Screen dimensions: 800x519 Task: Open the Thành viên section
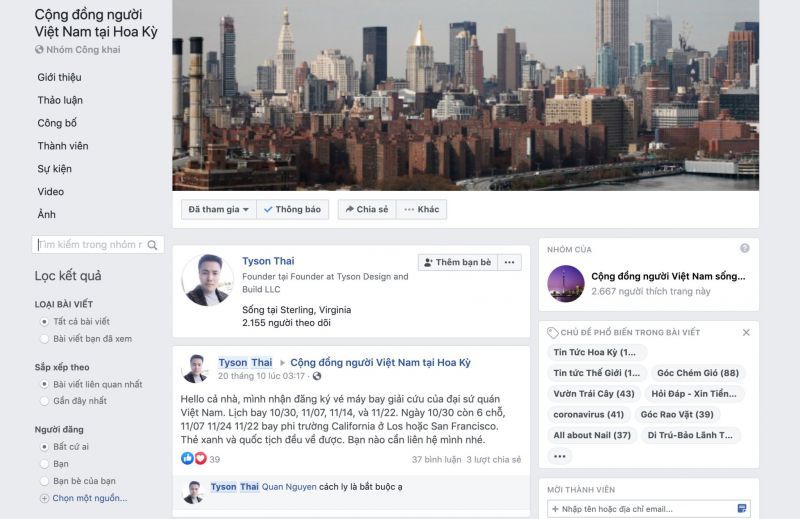(63, 146)
